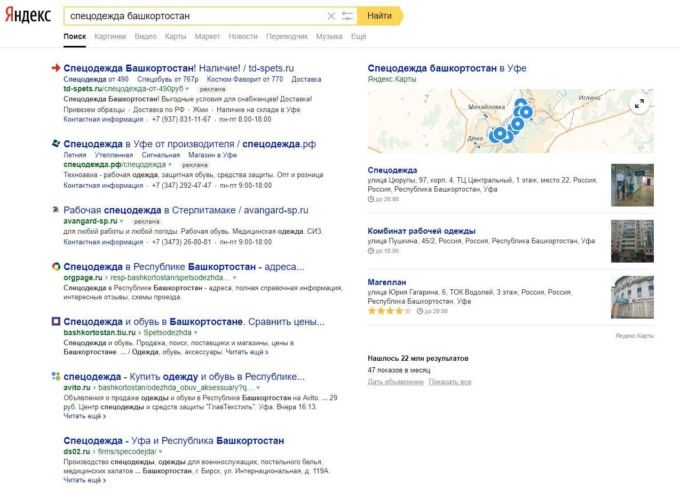Switch to the Карты tab
The height and width of the screenshot is (492, 680).
pyautogui.click(x=175, y=36)
